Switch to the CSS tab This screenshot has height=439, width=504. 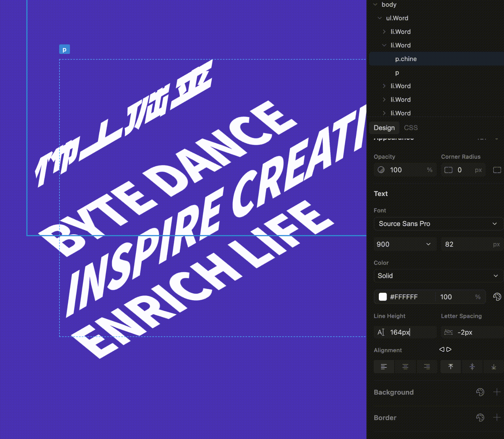pos(411,128)
